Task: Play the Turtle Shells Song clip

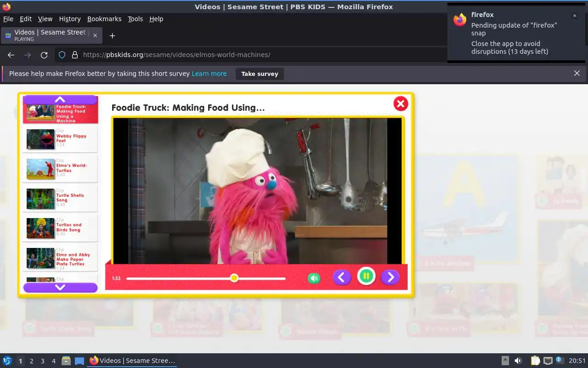Action: (60, 198)
